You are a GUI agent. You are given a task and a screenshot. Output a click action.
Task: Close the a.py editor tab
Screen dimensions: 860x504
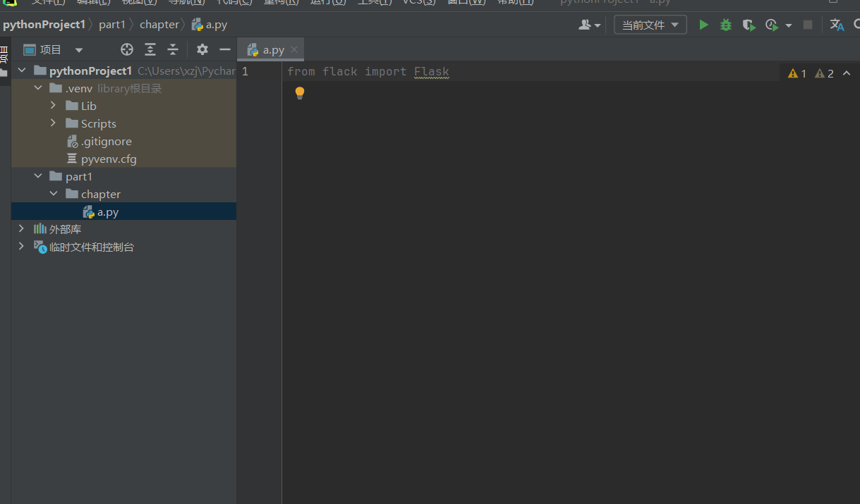point(294,49)
